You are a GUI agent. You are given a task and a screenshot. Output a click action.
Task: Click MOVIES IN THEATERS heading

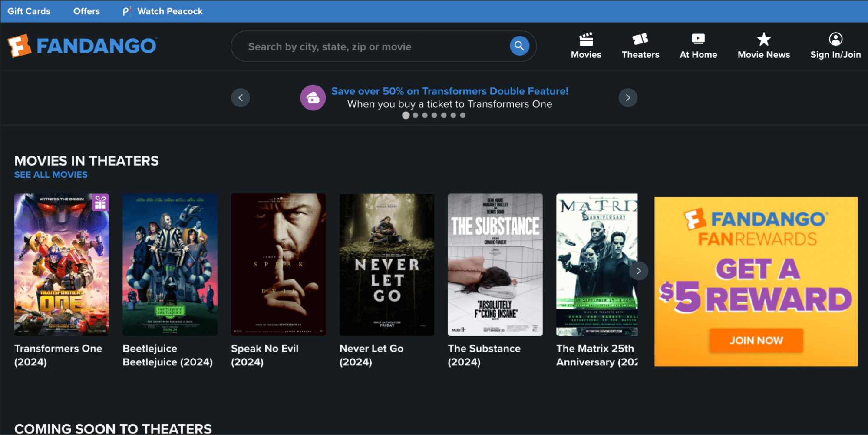coord(86,161)
